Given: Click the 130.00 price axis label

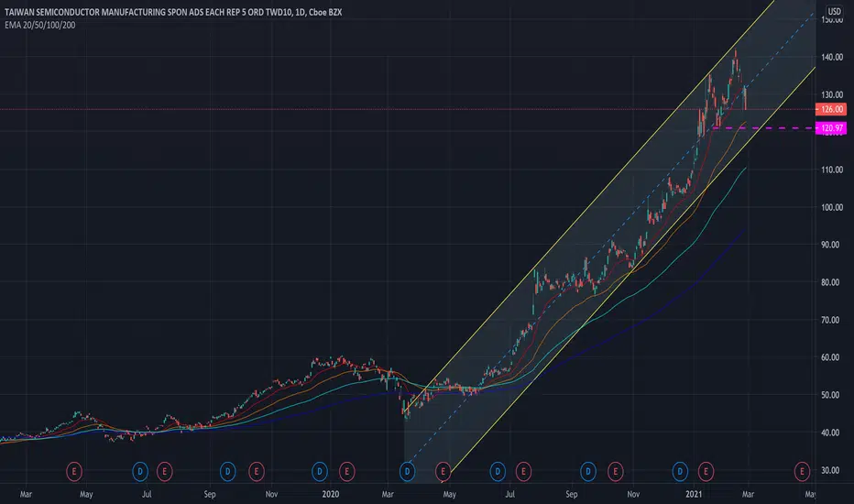Looking at the screenshot, I should [x=832, y=94].
